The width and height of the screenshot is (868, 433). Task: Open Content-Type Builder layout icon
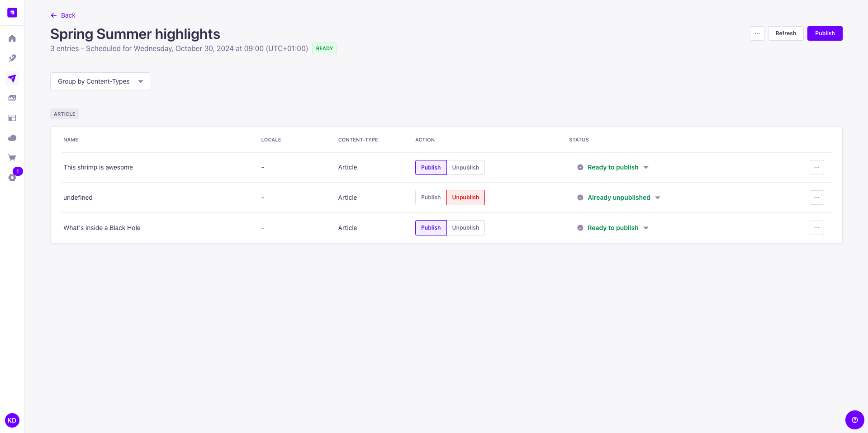12,118
